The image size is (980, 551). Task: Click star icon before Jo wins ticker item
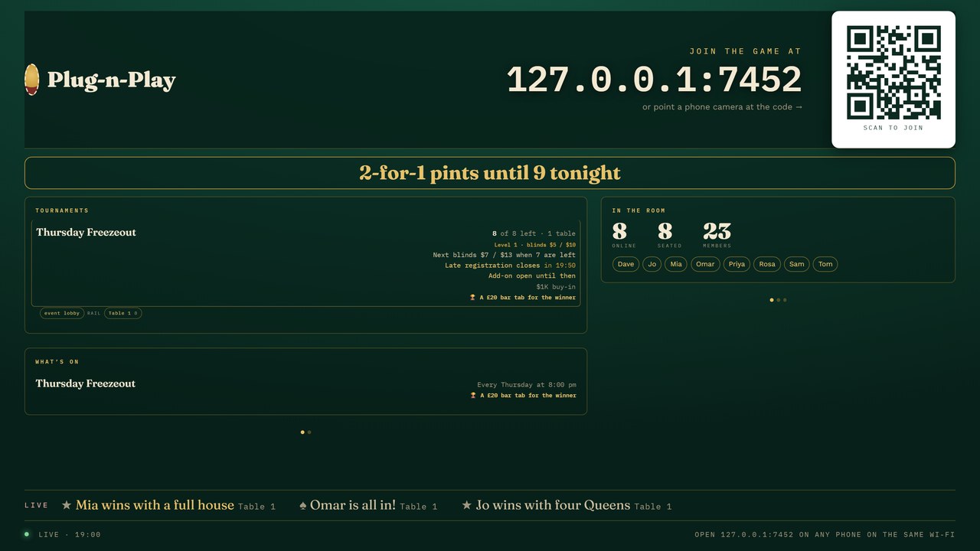click(x=467, y=505)
